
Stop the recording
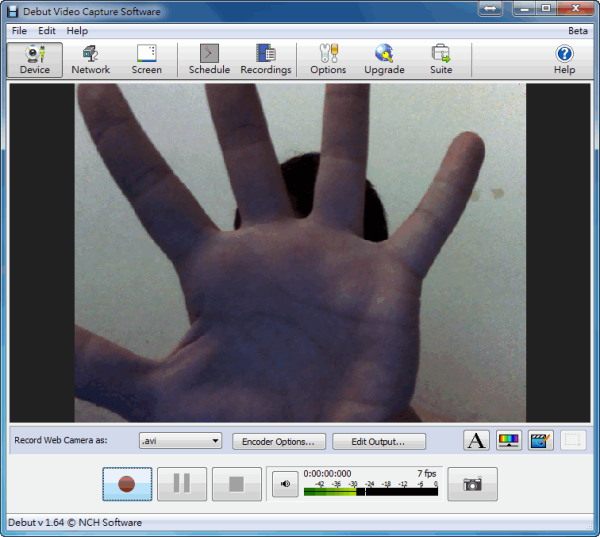click(237, 484)
